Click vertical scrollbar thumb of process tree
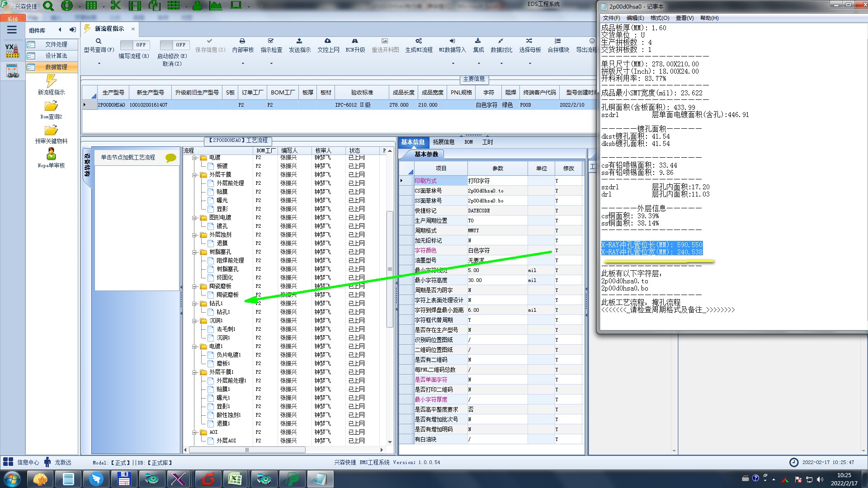 (x=390, y=269)
